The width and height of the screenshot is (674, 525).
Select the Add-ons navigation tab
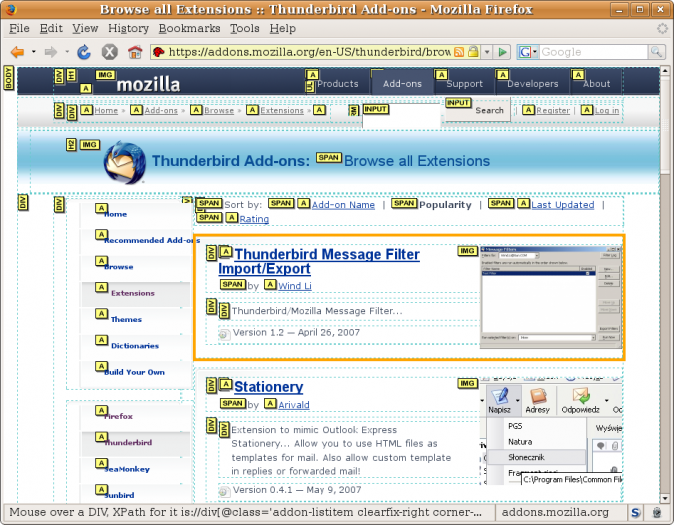tap(402, 84)
